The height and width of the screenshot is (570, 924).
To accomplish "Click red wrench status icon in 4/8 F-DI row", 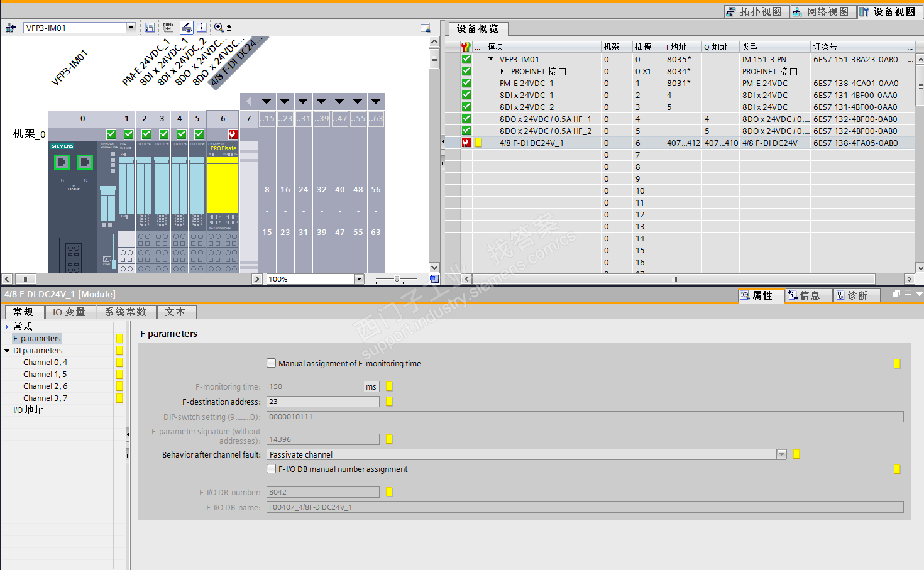I will point(466,143).
